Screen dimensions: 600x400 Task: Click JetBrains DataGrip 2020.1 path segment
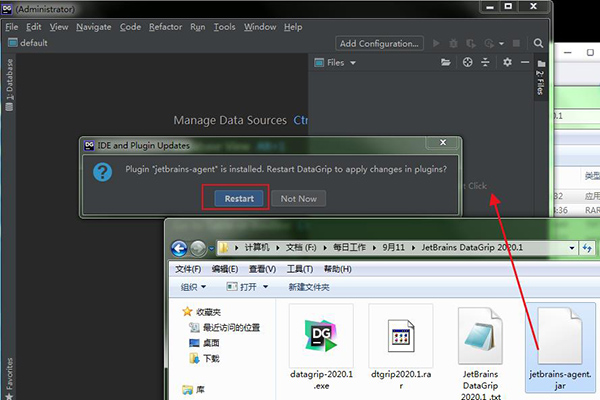[x=472, y=247]
